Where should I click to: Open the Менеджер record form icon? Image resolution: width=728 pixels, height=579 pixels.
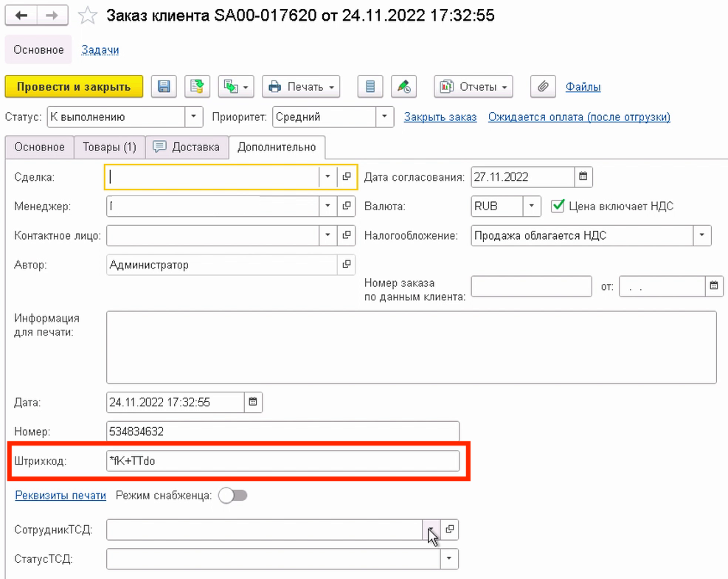(347, 206)
